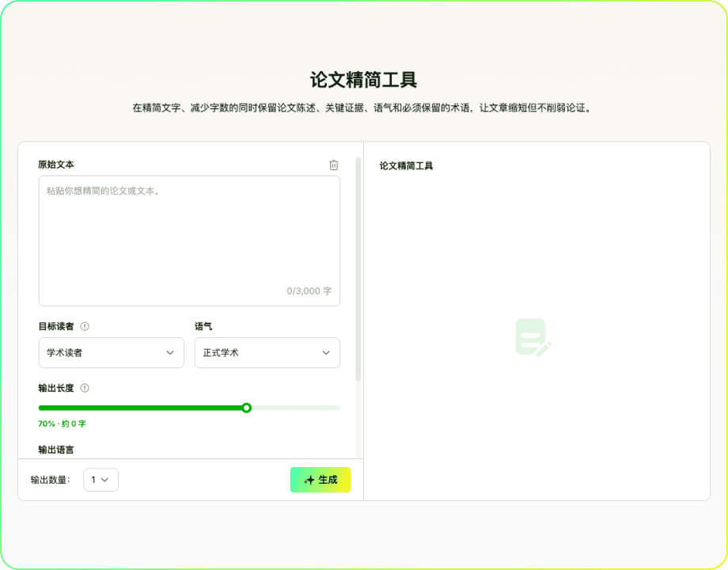The height and width of the screenshot is (570, 728).
Task: Click the 生成 generate button
Action: [x=320, y=480]
